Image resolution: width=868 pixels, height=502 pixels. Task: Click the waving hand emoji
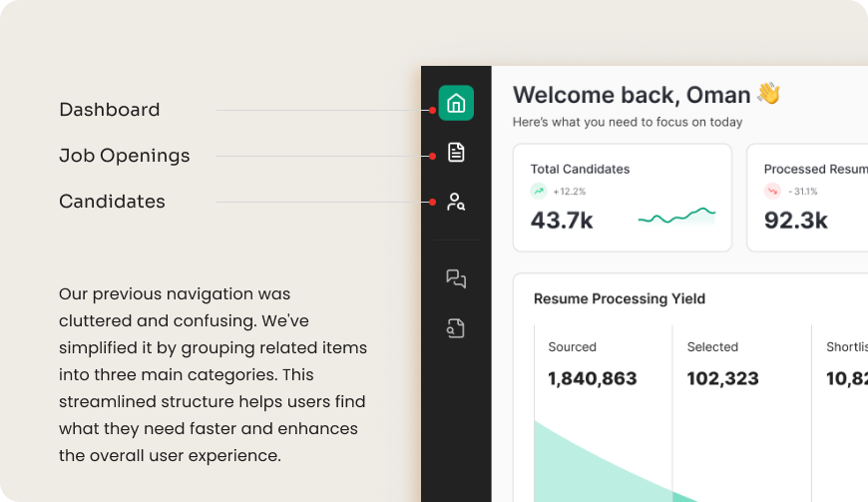(x=768, y=93)
